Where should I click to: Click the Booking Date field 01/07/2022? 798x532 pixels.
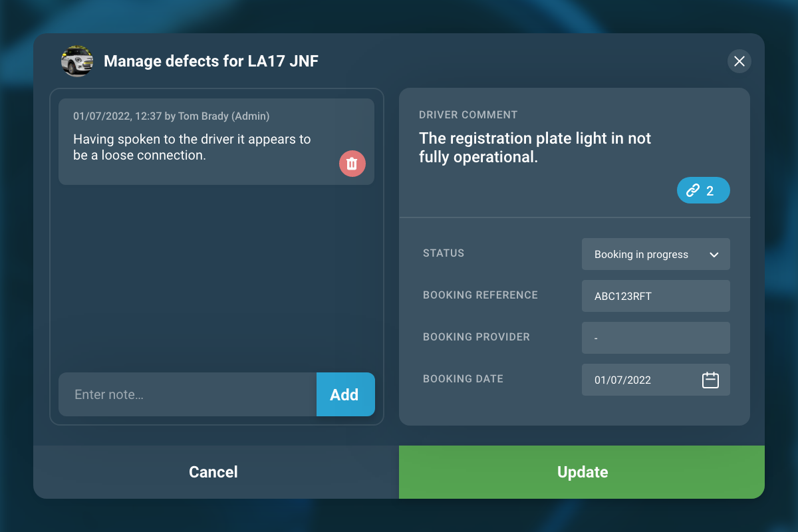tap(638, 380)
